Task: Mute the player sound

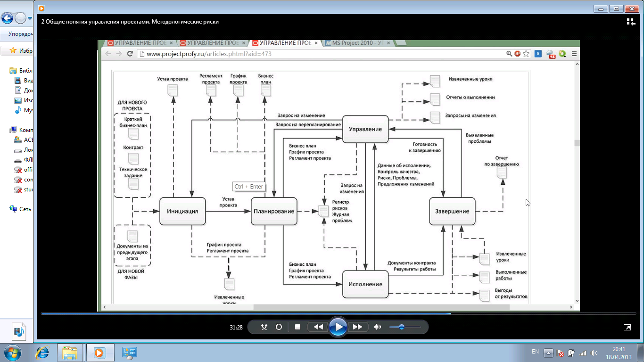Action: coord(377,327)
